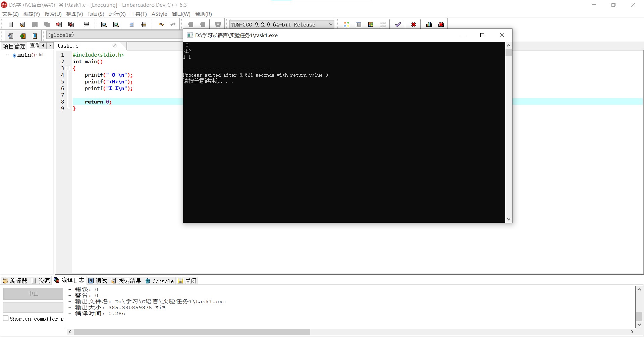
Task: Click the Goto function icon
Action: [131, 24]
